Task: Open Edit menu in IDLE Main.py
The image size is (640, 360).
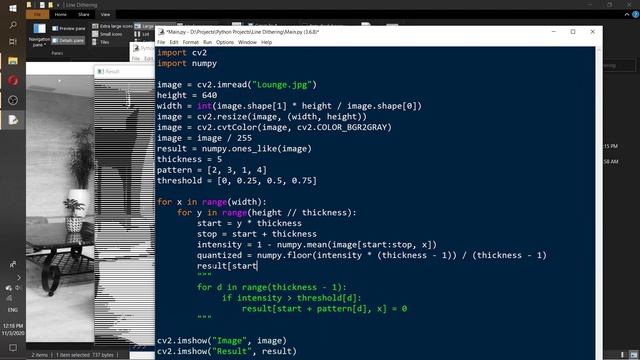Action: click(x=174, y=42)
